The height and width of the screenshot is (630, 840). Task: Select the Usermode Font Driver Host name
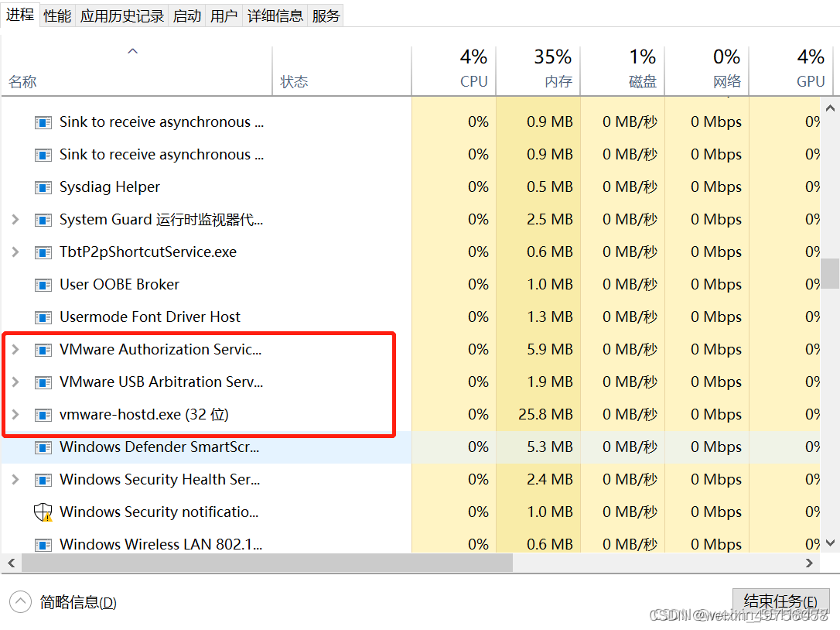pyautogui.click(x=150, y=317)
